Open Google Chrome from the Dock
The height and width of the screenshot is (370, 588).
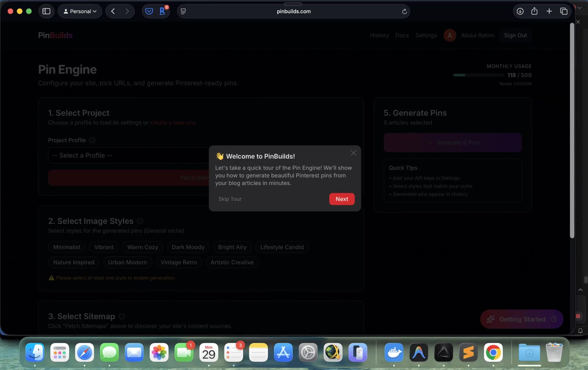[x=493, y=352]
